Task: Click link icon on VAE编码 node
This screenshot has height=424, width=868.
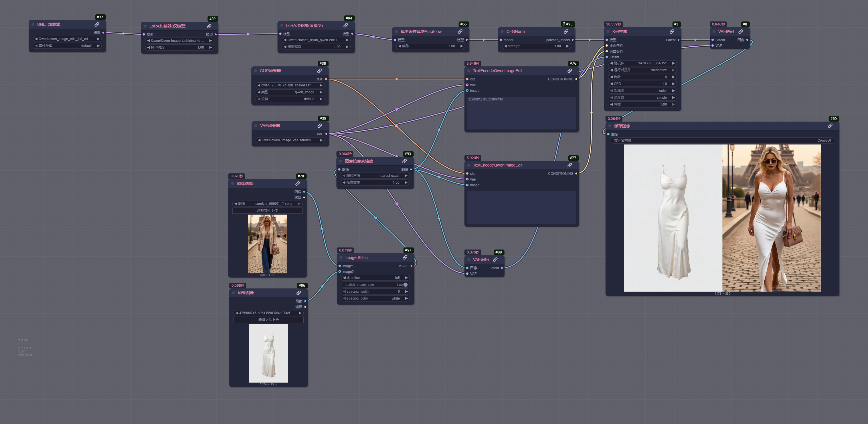Action: [x=495, y=260]
